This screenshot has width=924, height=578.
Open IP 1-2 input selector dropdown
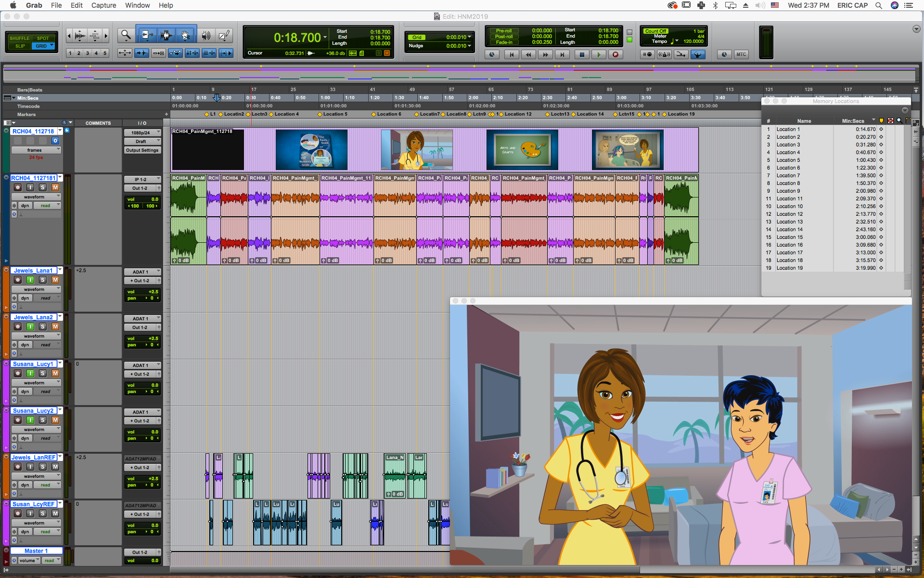click(x=142, y=180)
